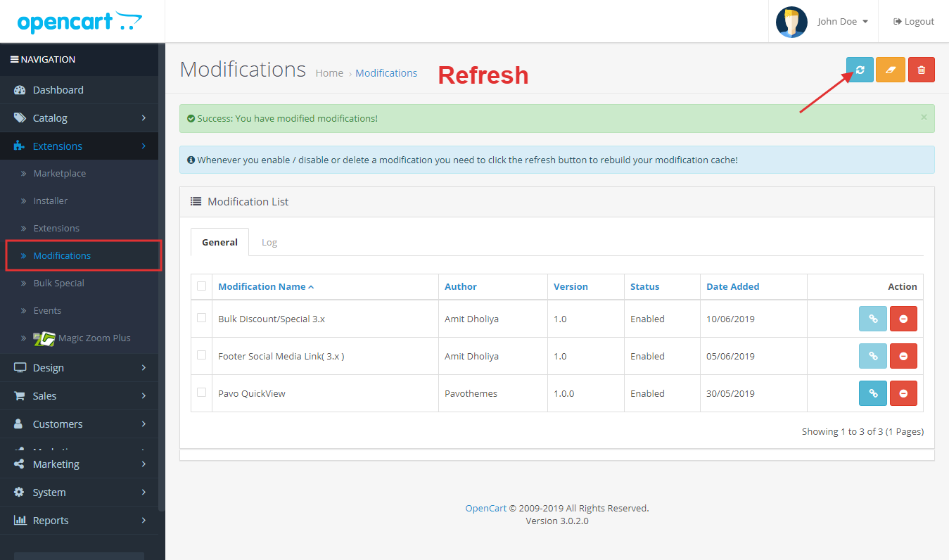The image size is (949, 560).
Task: Click the sidebar vertical scrollbar
Action: coord(162,278)
